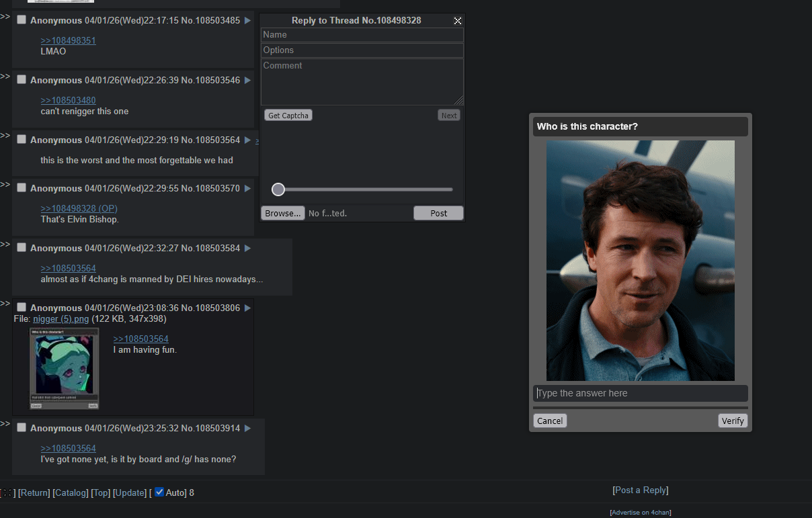Click the Return navigation link

click(34, 492)
